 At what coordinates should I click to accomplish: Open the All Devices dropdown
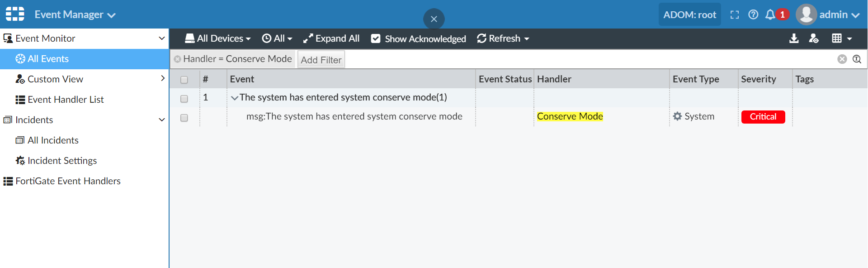click(x=217, y=38)
